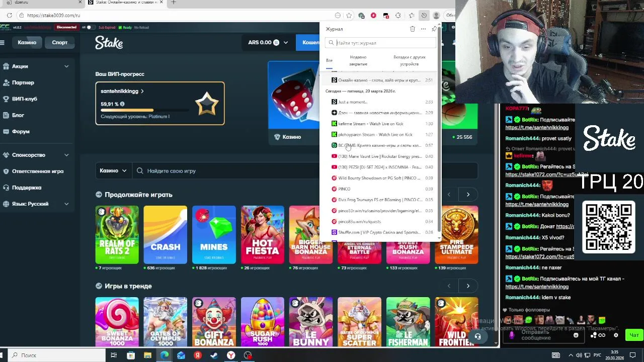Open chat settings gear icon
Image resolution: width=644 pixels, height=362 pixels.
(x=616, y=335)
